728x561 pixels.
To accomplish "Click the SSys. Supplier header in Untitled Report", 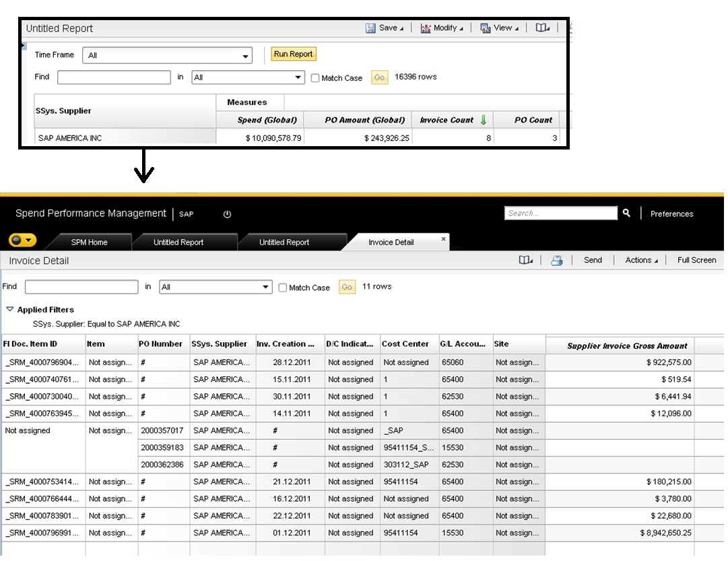I will (125, 111).
